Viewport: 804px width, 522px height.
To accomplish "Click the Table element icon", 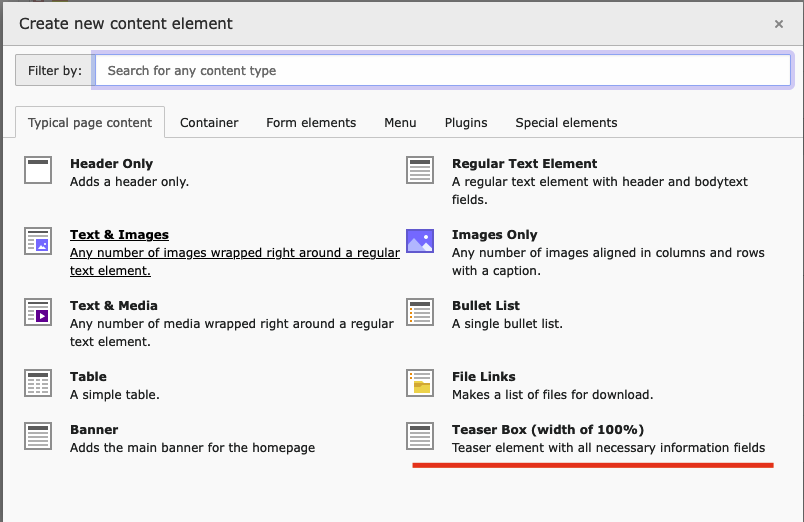I will (x=38, y=383).
